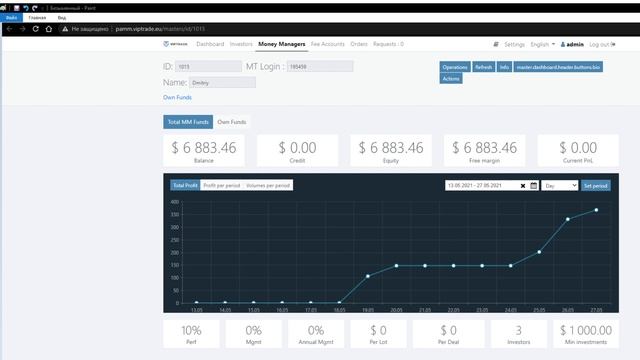Click the Equity card value
The image size is (640, 360).
pyautogui.click(x=391, y=148)
